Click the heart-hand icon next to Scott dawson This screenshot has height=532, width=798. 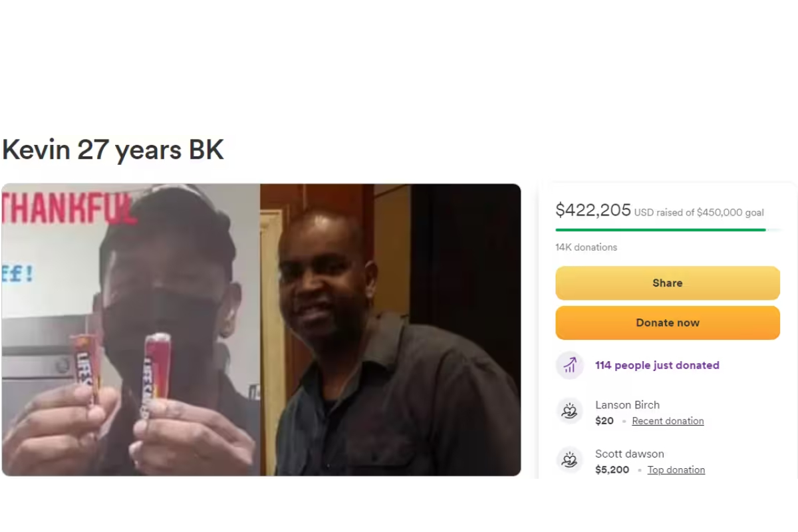coord(569,460)
